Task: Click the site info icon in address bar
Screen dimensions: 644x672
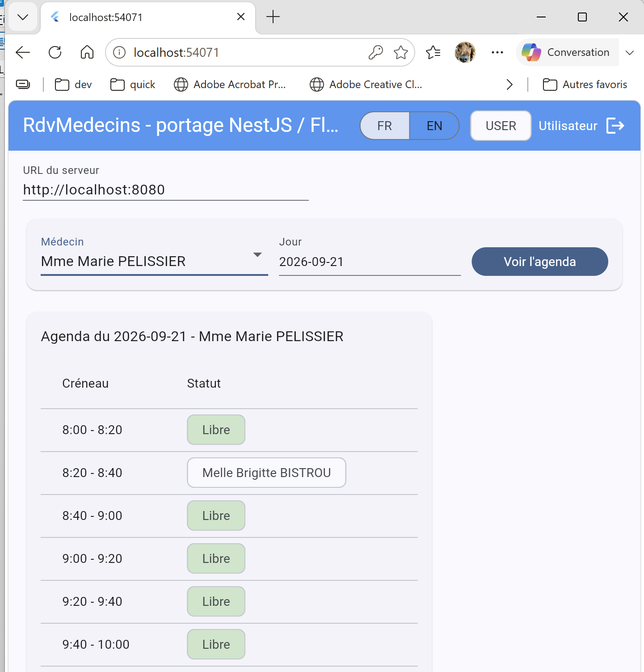Action: coord(119,52)
